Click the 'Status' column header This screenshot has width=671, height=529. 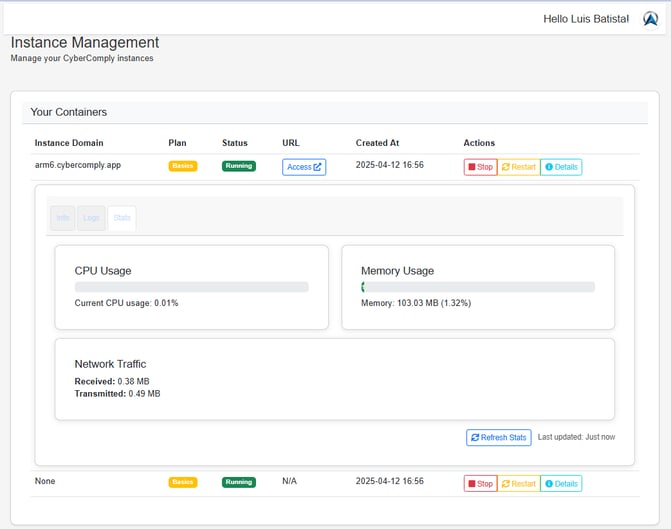(235, 143)
